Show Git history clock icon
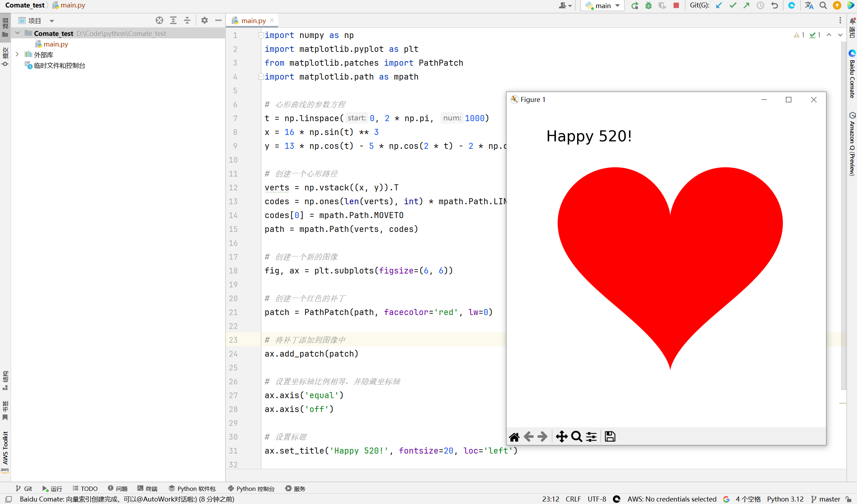 (760, 5)
